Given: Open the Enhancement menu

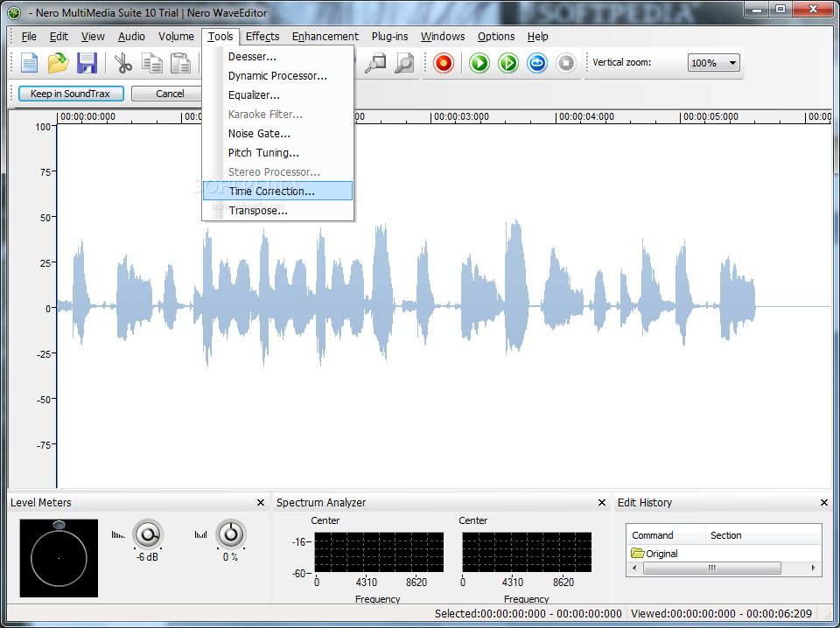Looking at the screenshot, I should pos(325,37).
